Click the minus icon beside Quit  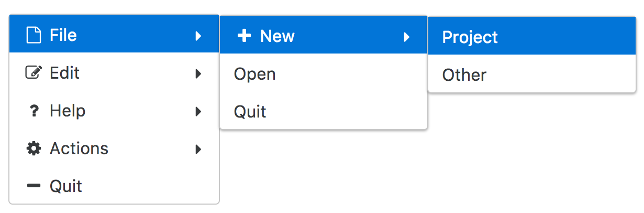34,186
